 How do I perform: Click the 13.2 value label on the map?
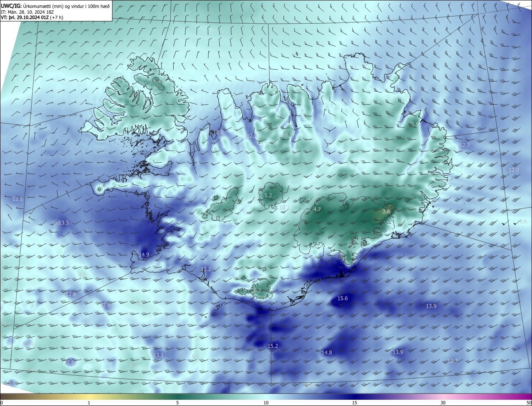[206, 269]
